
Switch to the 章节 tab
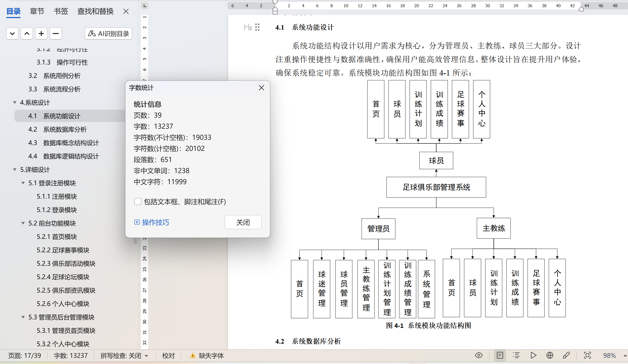pyautogui.click(x=37, y=11)
